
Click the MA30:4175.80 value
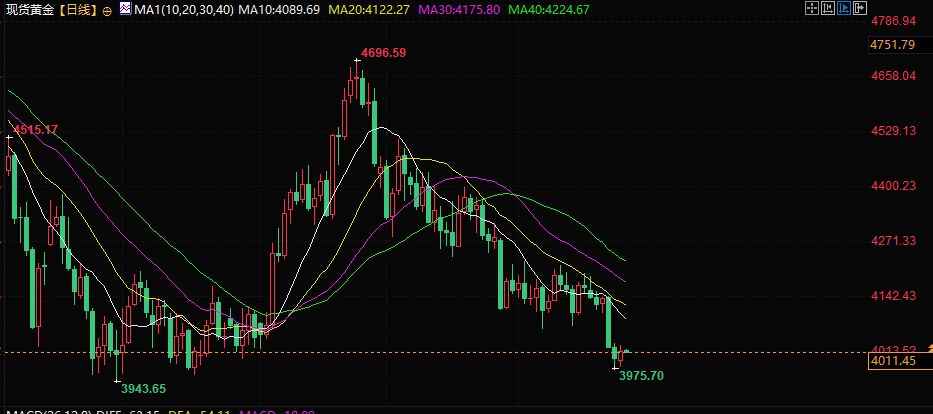coord(460,10)
